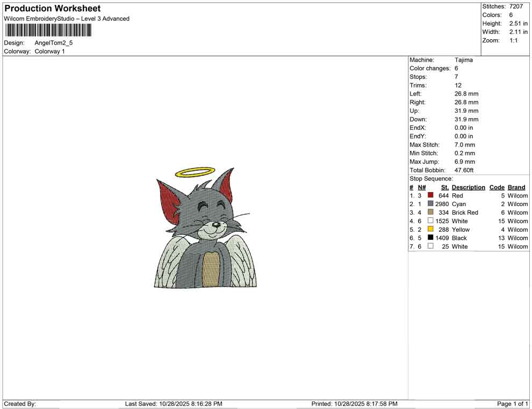
Task: Click the Brick Red tan color swatch
Action: coord(430,212)
